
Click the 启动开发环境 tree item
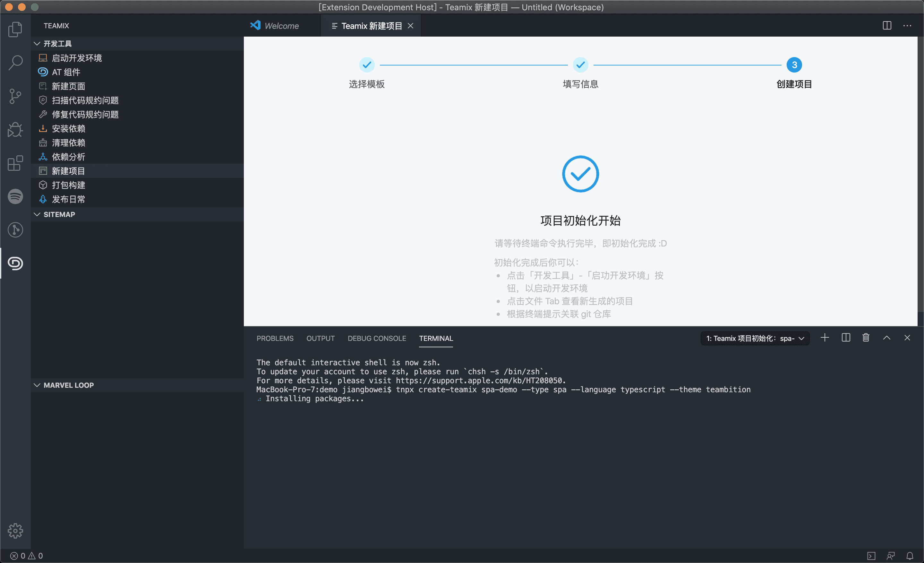pyautogui.click(x=137, y=58)
